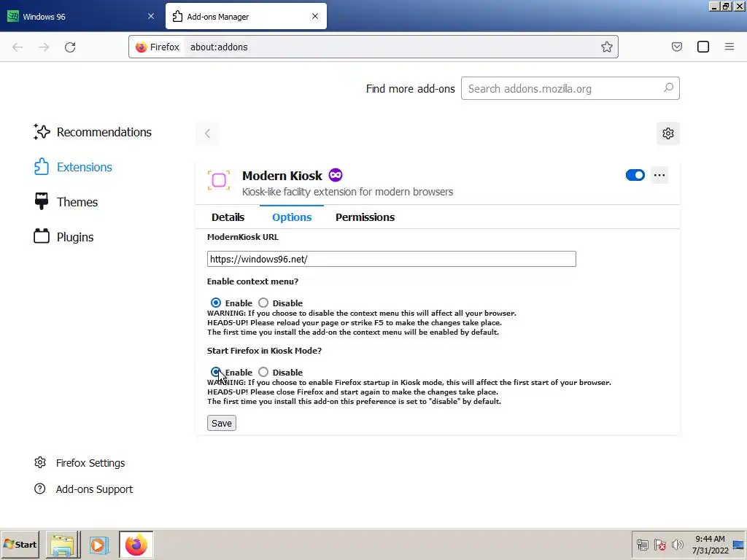Go back using the add-on detail chevron
The width and height of the screenshot is (747, 560).
[207, 133]
